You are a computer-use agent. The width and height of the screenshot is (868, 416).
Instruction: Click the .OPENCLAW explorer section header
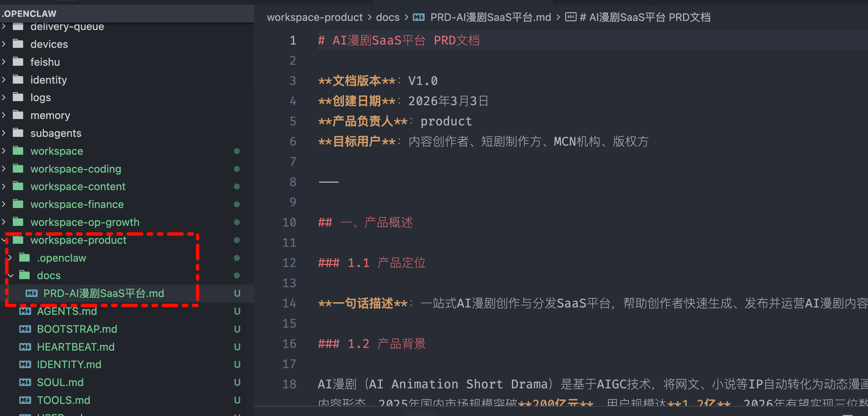pos(30,13)
